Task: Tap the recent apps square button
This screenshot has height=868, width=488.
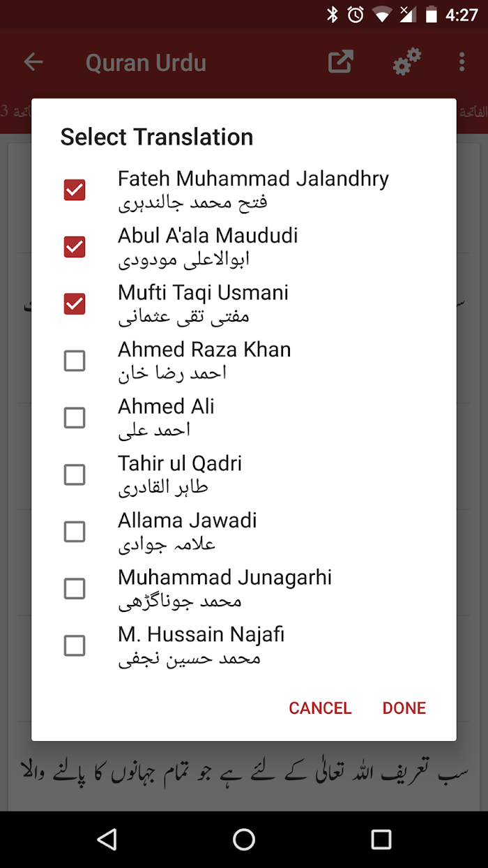Action: coord(381,839)
